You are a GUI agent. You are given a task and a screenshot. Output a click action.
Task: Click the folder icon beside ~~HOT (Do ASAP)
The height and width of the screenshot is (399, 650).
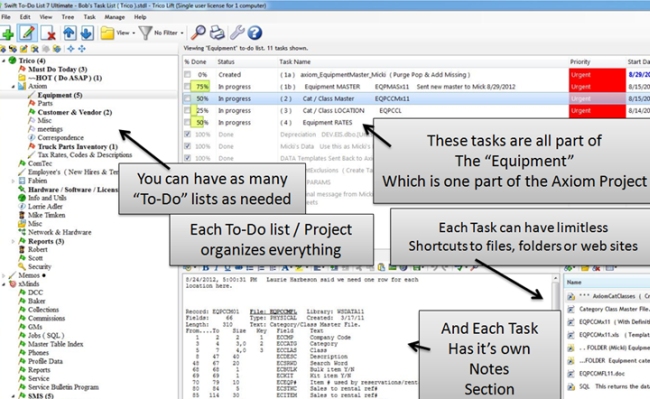(x=22, y=78)
